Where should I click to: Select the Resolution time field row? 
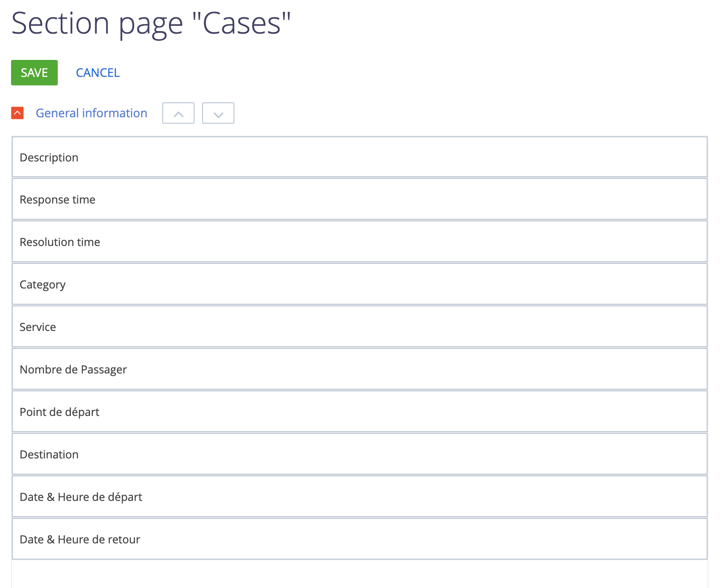pyautogui.click(x=360, y=241)
